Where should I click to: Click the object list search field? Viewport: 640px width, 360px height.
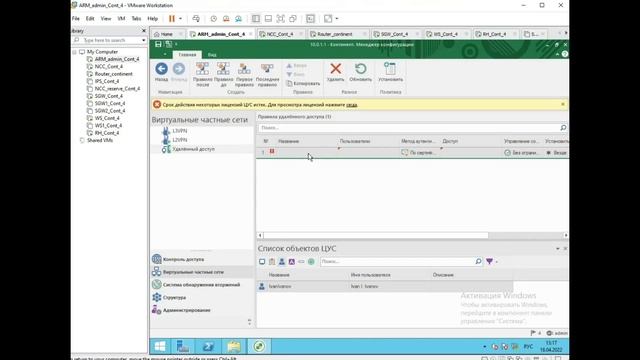tap(397, 262)
